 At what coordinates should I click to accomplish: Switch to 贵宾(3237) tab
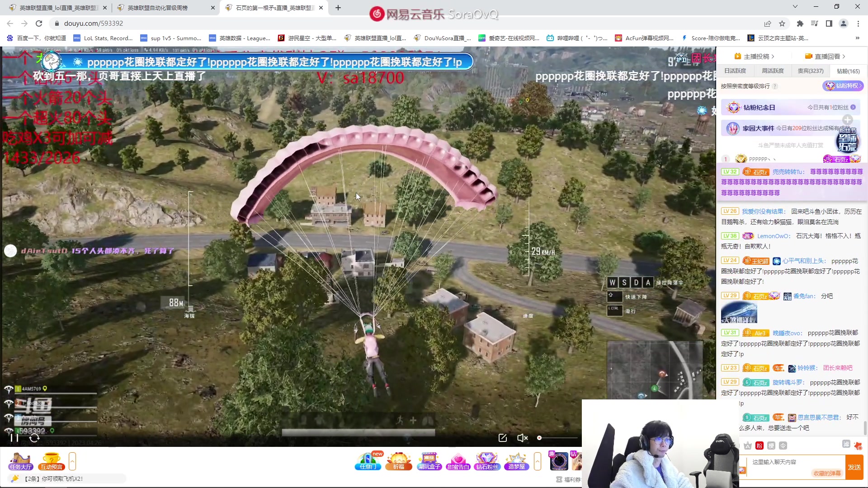[810, 71]
